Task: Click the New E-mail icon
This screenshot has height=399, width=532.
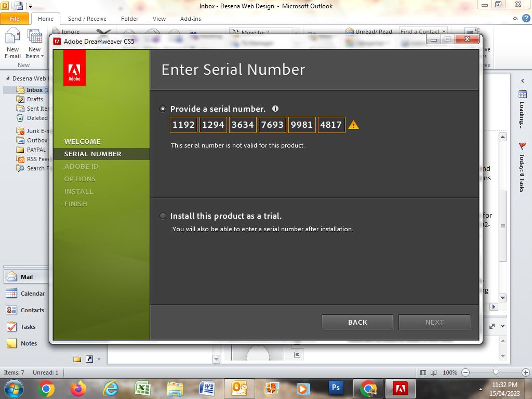Action: [x=12, y=44]
